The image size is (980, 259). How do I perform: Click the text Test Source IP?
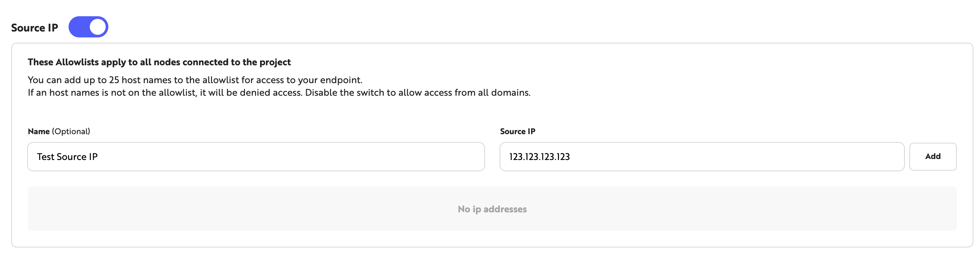[67, 156]
